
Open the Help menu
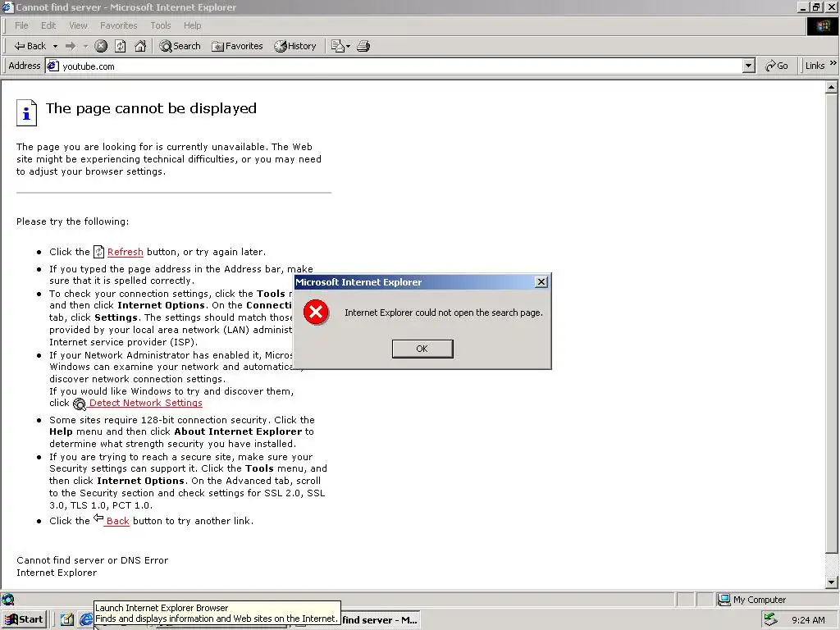tap(192, 25)
